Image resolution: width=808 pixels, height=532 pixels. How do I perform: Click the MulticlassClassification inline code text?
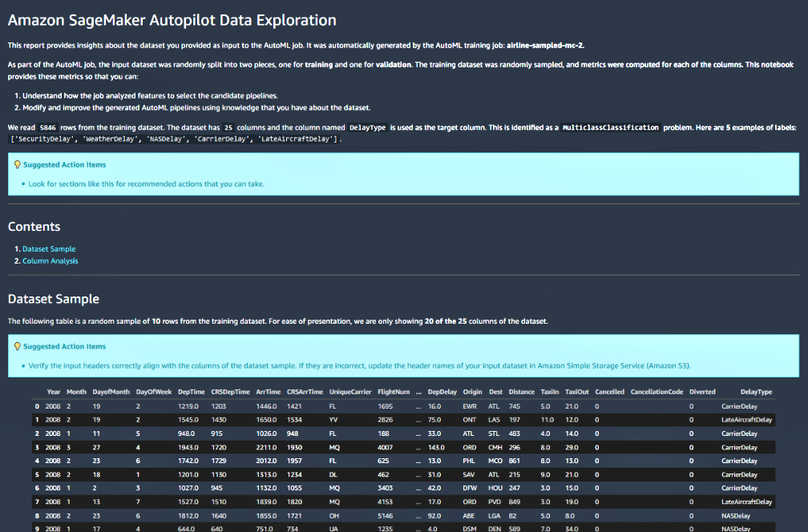(611, 127)
